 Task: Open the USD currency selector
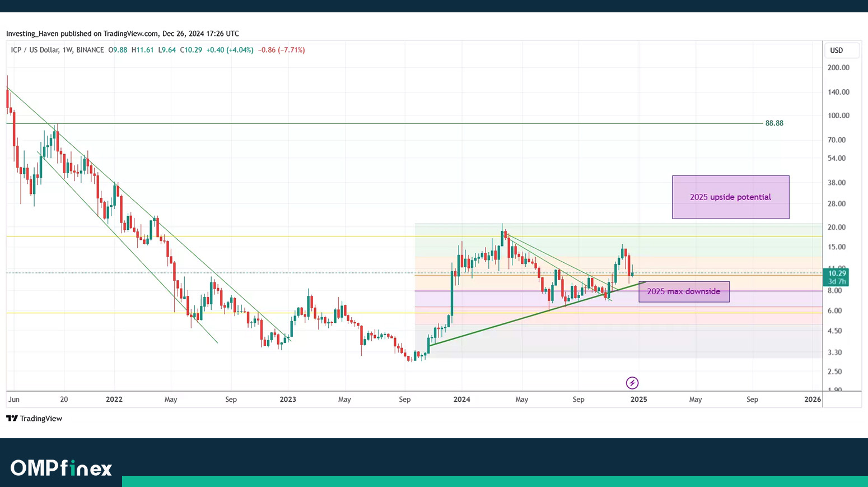(x=842, y=50)
